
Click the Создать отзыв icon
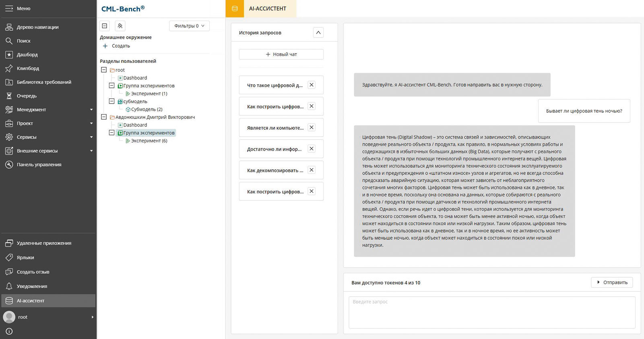[x=9, y=272]
